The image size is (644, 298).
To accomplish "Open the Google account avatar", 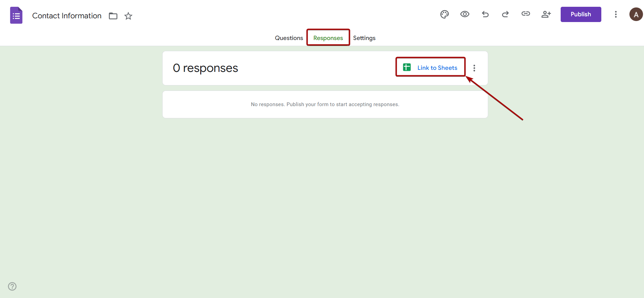I will click(x=636, y=15).
